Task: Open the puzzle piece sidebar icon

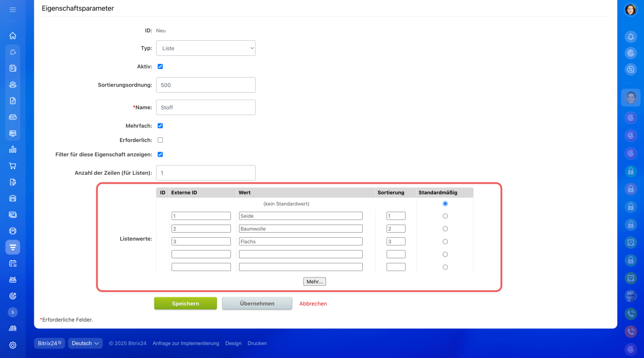Action: click(13, 52)
